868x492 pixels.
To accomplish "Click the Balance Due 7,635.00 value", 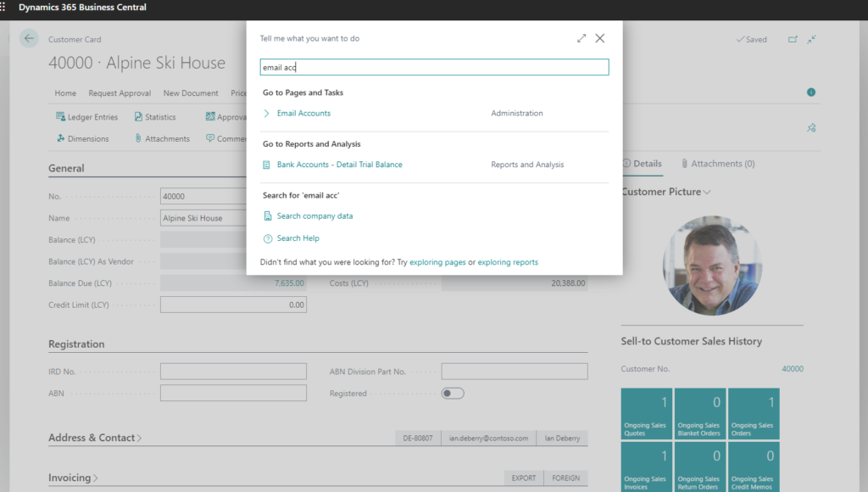I will pos(289,283).
